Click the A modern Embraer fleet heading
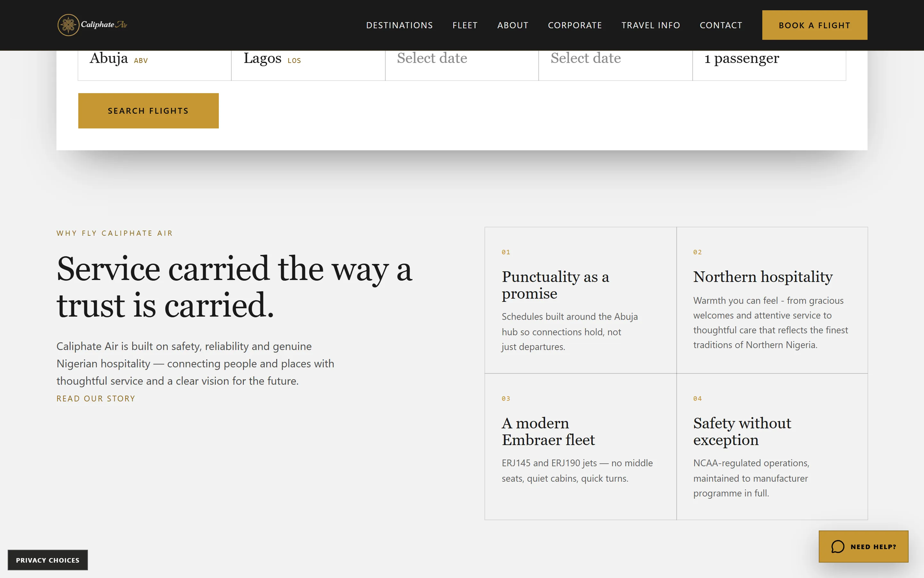 pyautogui.click(x=548, y=432)
